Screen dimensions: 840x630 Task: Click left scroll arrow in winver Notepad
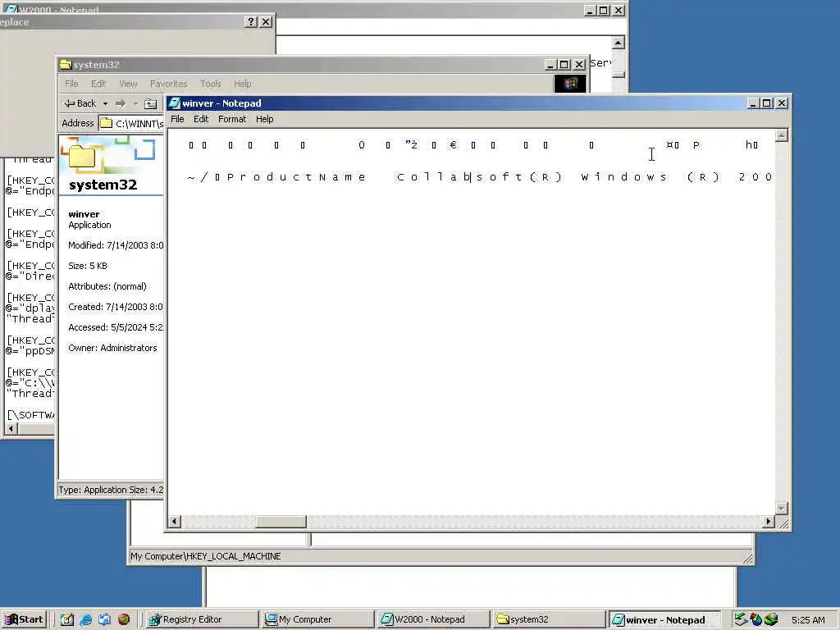tap(175, 521)
